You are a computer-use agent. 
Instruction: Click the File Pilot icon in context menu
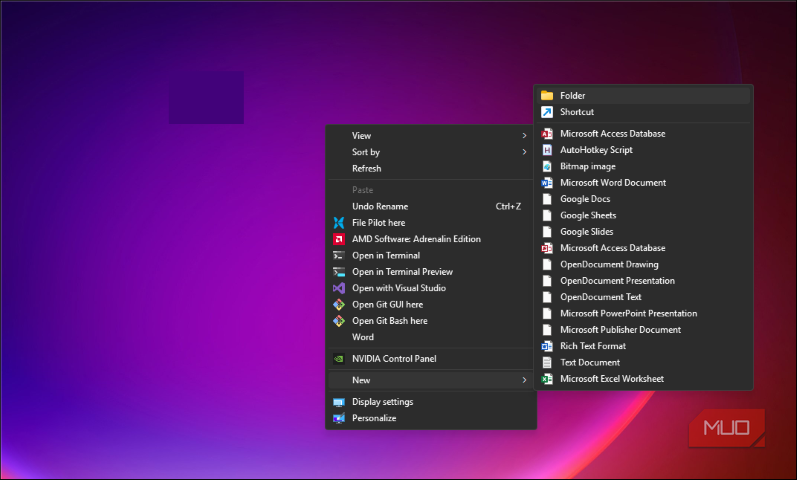tap(339, 223)
